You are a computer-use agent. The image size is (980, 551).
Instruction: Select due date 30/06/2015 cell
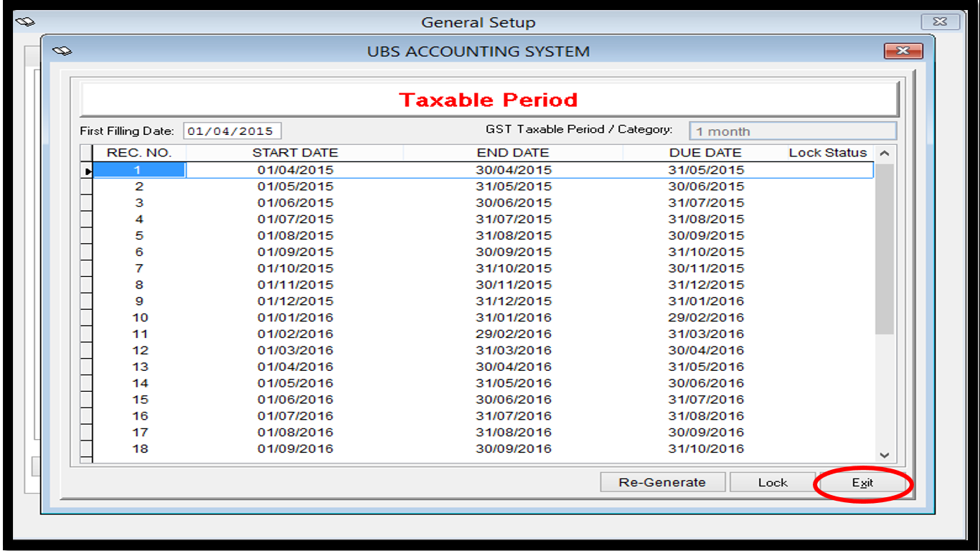(x=706, y=187)
